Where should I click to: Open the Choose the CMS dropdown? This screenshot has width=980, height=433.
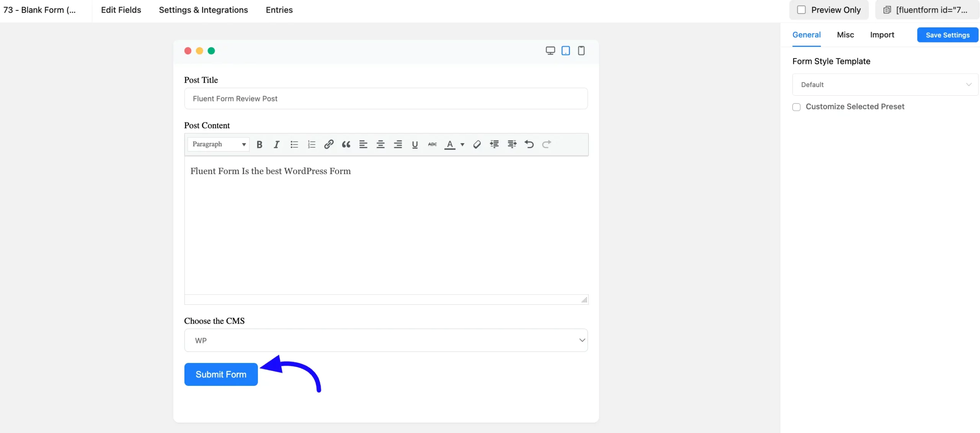(386, 340)
